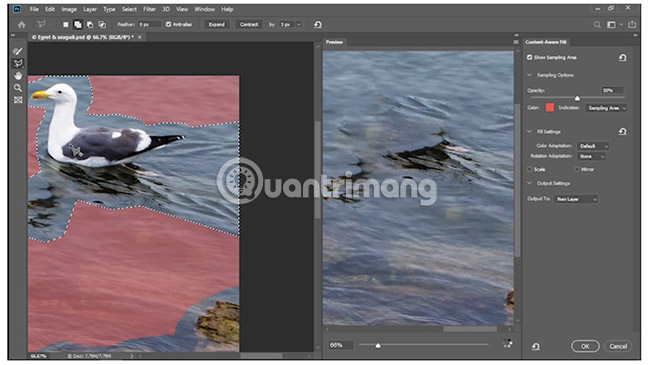The width and height of the screenshot is (650, 365).
Task: Toggle Show Sampling Area checkbox
Action: click(x=529, y=57)
